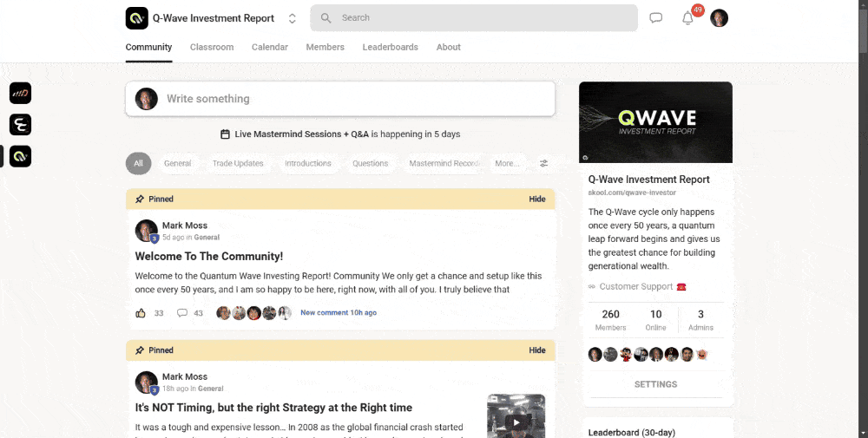
Task: Open comments on Welcome post
Action: [x=182, y=313]
